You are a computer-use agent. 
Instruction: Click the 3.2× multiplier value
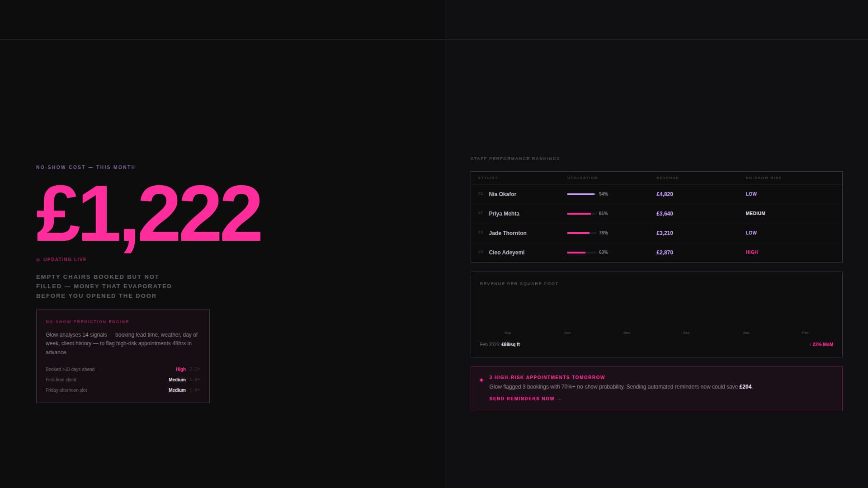tap(195, 370)
